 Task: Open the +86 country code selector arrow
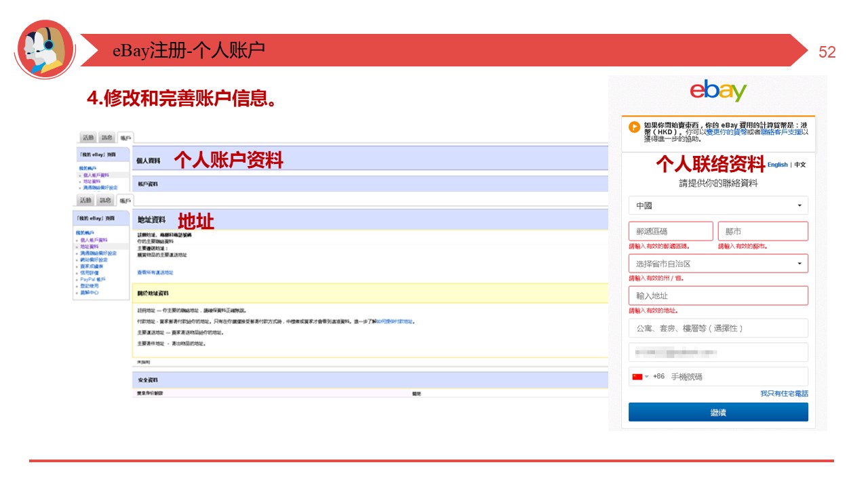tap(647, 377)
